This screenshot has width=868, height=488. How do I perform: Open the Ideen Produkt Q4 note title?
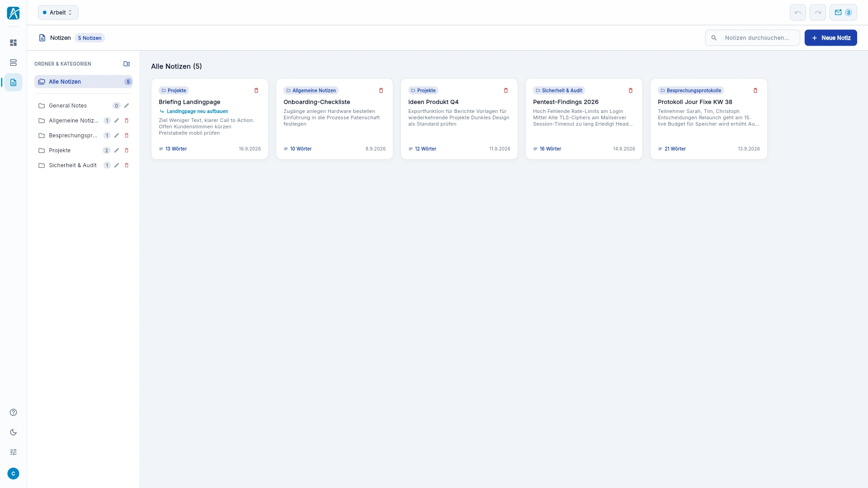[433, 102]
